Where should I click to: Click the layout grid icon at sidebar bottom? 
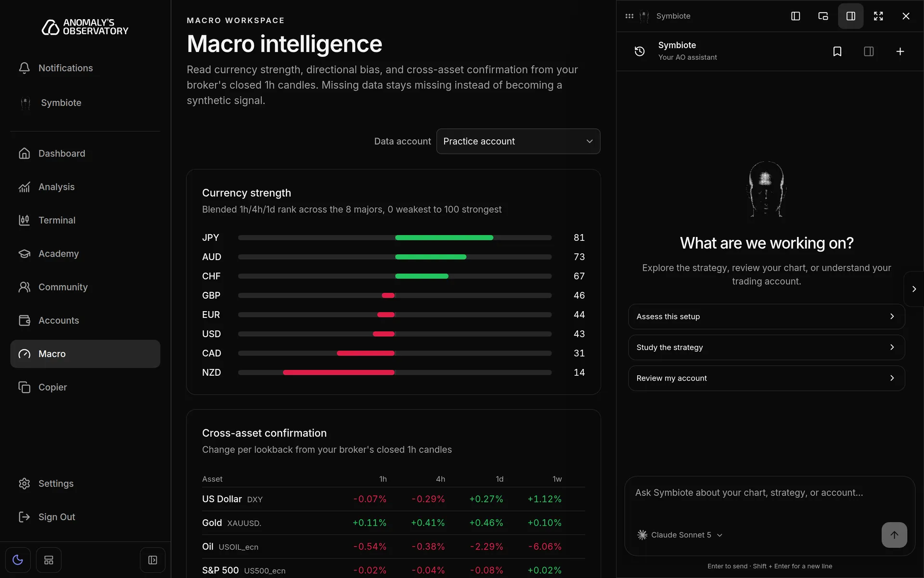click(49, 560)
